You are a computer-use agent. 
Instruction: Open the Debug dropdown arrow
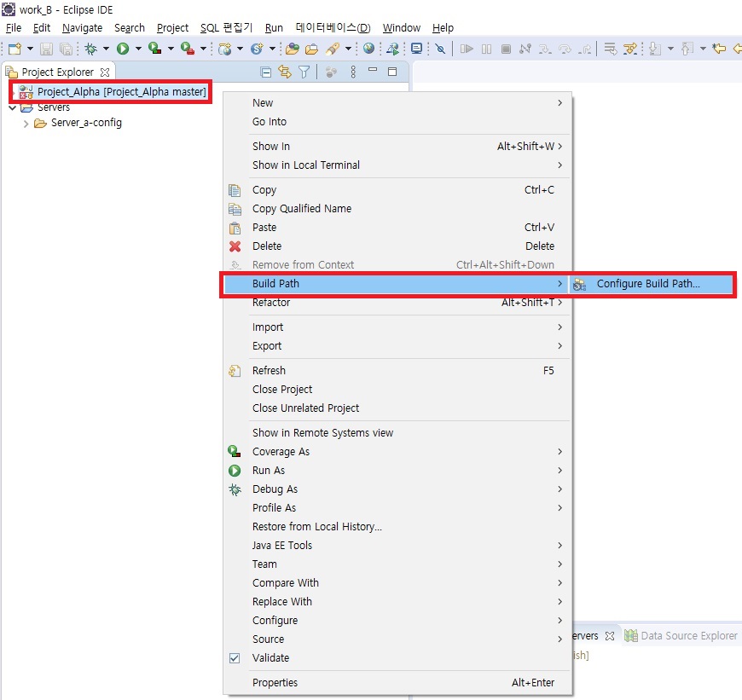pyautogui.click(x=106, y=49)
